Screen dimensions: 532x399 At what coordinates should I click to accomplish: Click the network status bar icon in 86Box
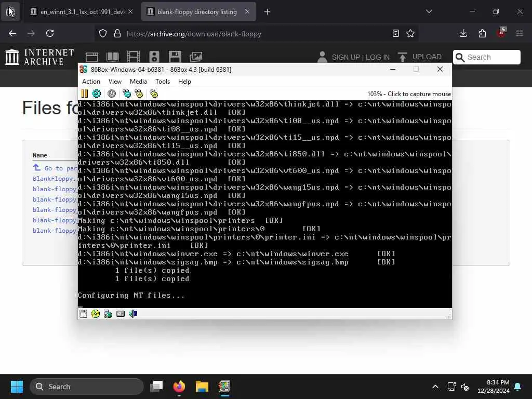point(108,314)
